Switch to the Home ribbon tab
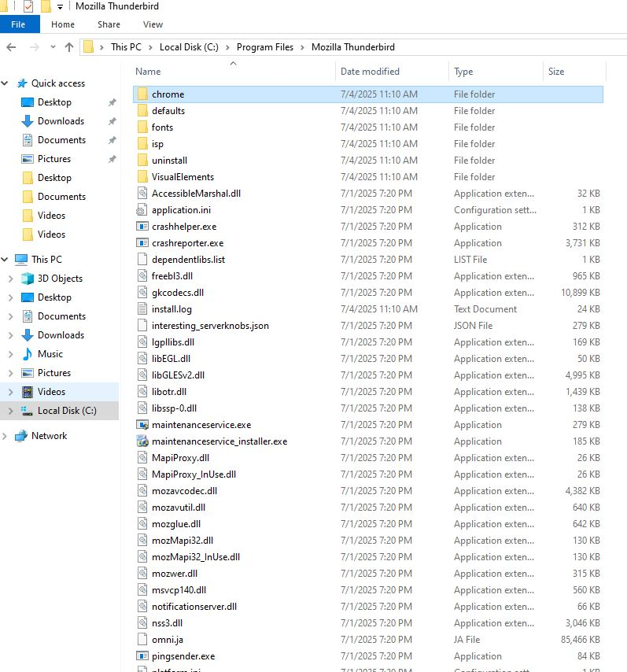Viewport: 627px width, 672px height. click(x=63, y=24)
